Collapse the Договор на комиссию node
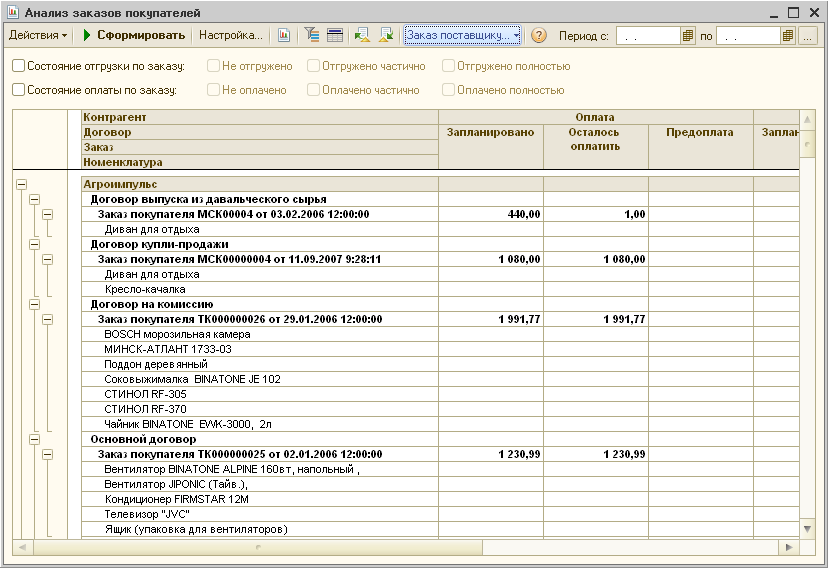 click(34, 304)
